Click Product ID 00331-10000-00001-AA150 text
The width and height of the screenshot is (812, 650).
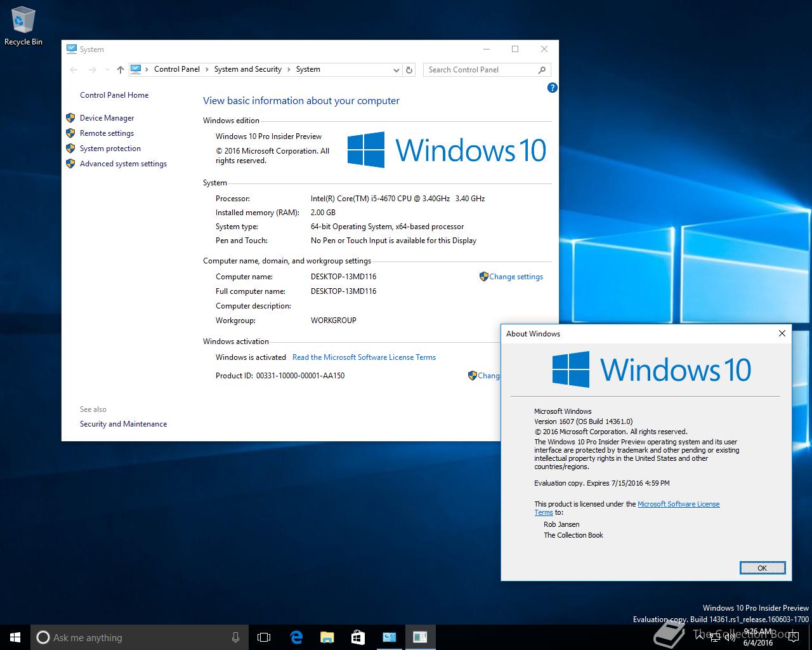pyautogui.click(x=280, y=376)
